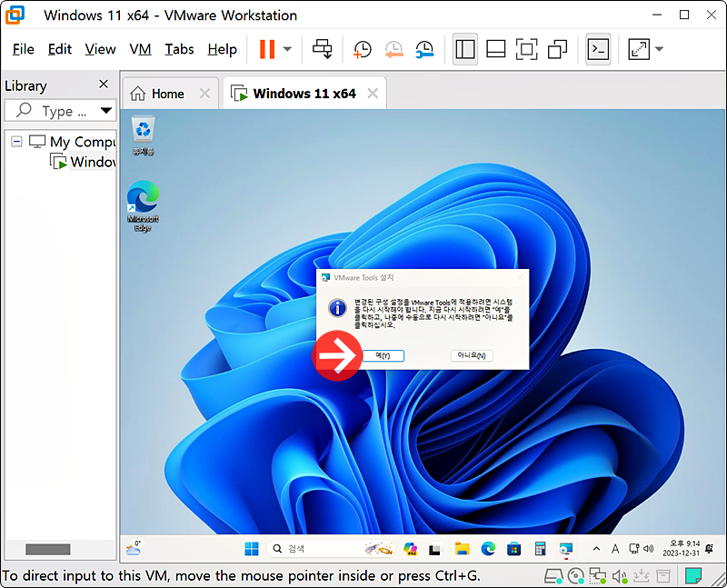Click the 예(Y) button to restart now
This screenshot has height=588, width=727.
pos(383,355)
